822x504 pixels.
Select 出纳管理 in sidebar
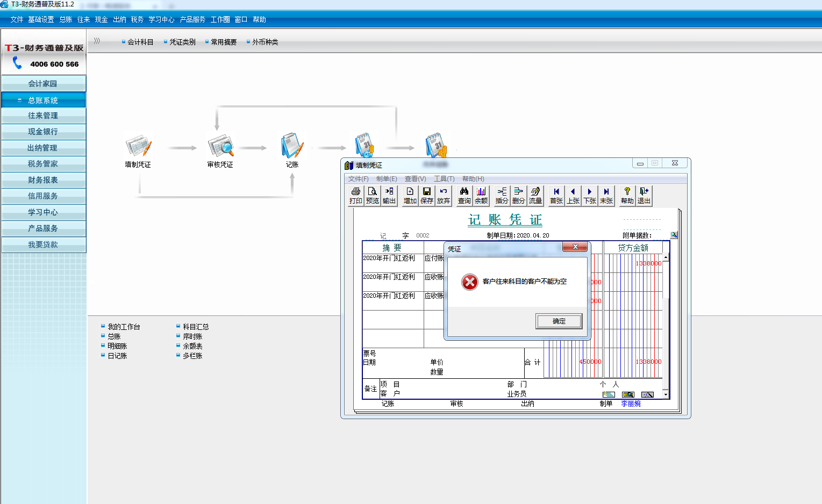(x=43, y=148)
